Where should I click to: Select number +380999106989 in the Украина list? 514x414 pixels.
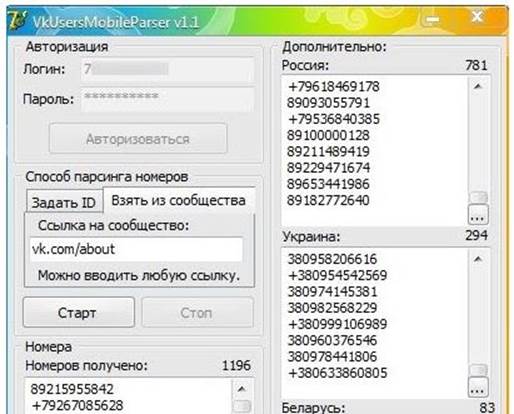pyautogui.click(x=338, y=324)
